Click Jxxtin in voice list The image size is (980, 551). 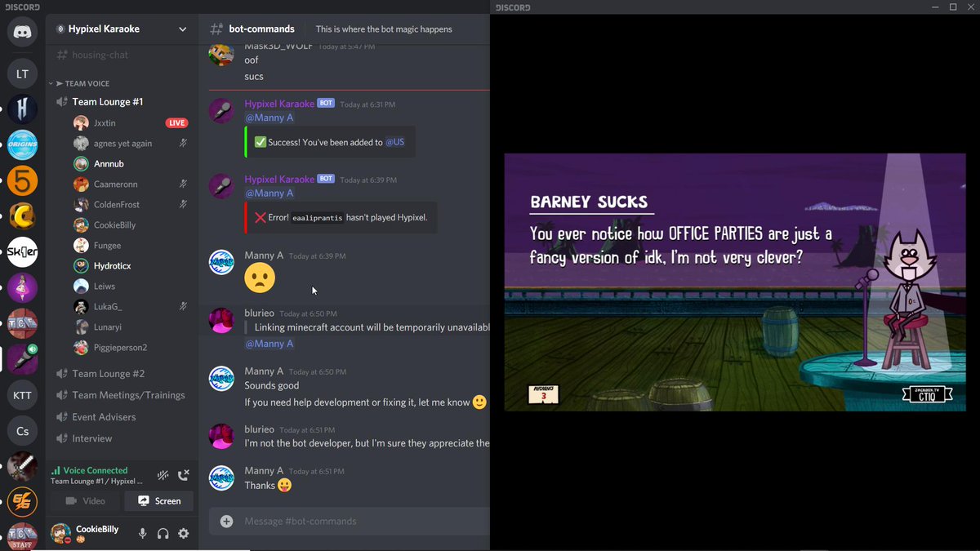tap(131, 123)
